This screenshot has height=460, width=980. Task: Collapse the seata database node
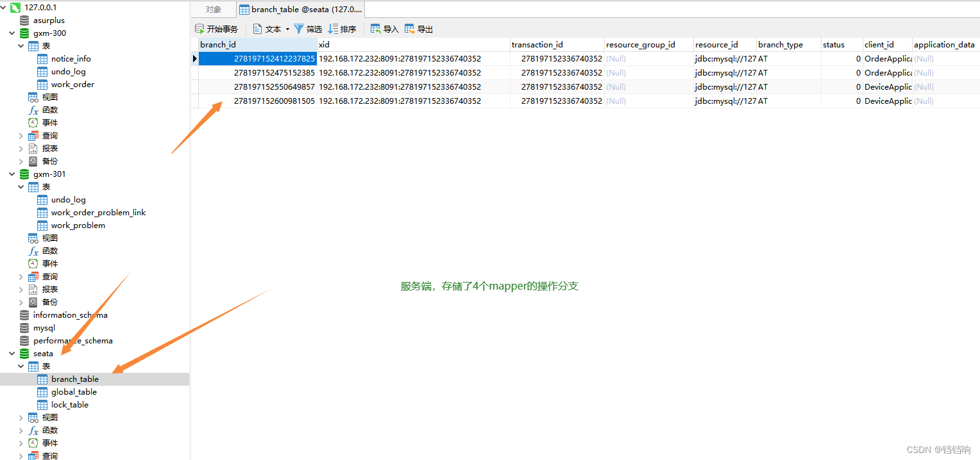click(12, 354)
